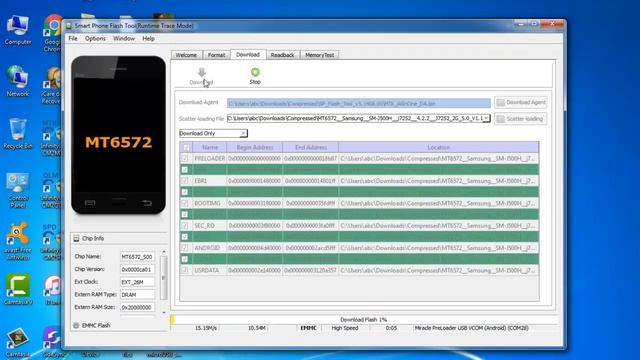Open the Computer desktop icon
The image size is (640, 360).
[18, 30]
